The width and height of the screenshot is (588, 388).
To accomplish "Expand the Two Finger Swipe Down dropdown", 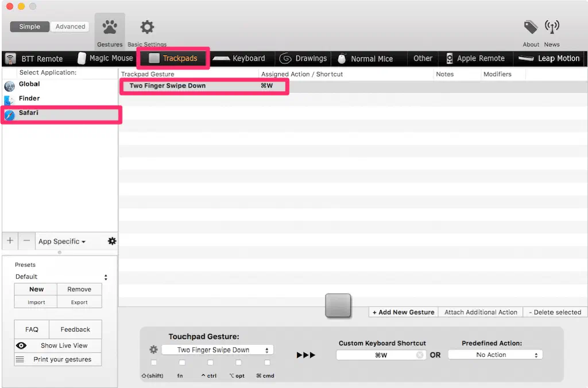I will pyautogui.click(x=217, y=349).
